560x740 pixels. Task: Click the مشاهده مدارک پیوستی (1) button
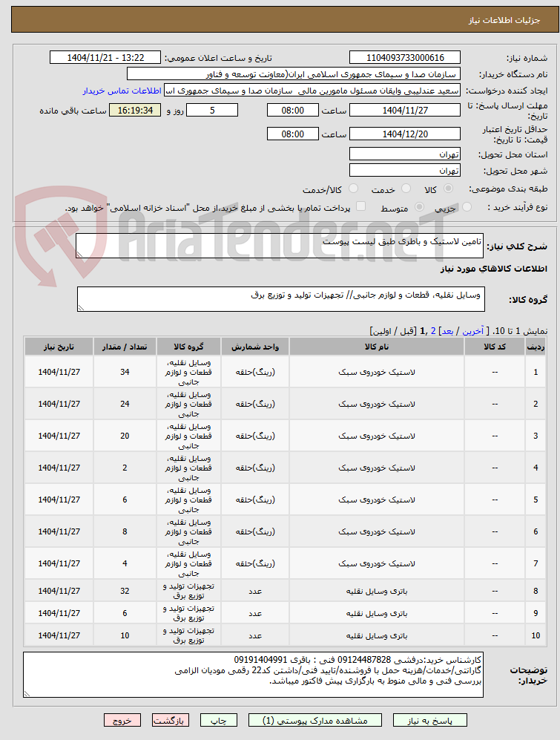[315, 720]
